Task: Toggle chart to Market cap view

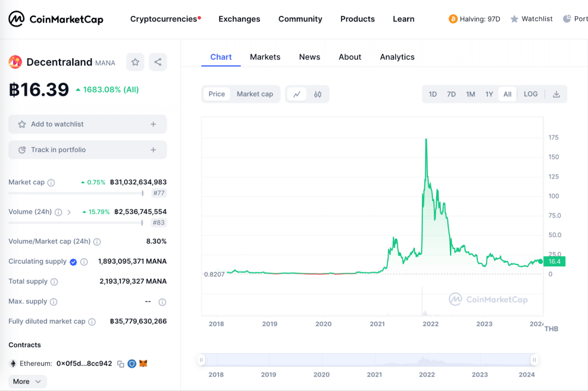Action: [x=255, y=94]
